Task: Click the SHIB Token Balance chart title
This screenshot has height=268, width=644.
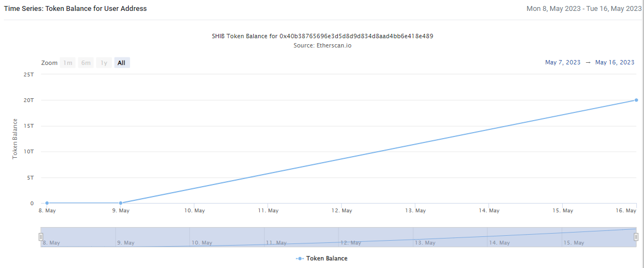Action: tap(322, 36)
